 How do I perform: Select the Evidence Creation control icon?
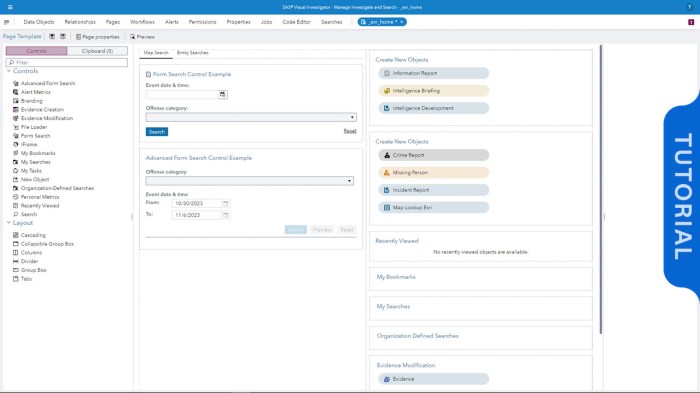[16, 109]
